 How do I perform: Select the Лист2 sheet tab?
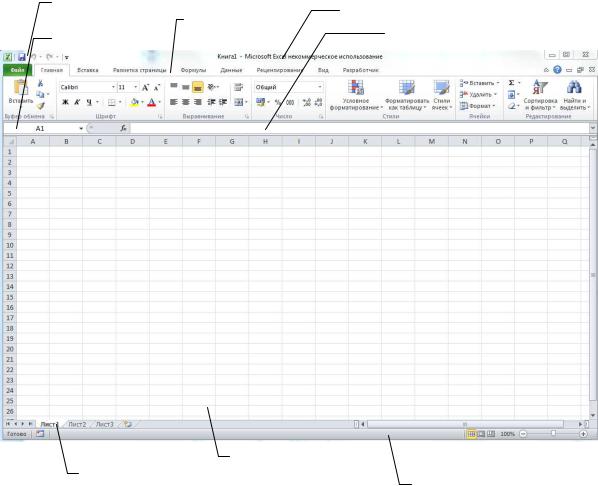77,424
